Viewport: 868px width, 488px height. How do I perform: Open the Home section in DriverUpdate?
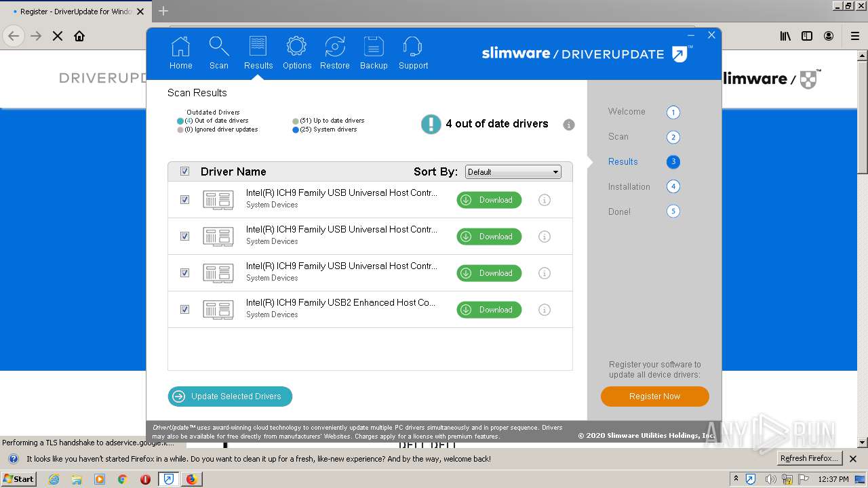coord(181,53)
